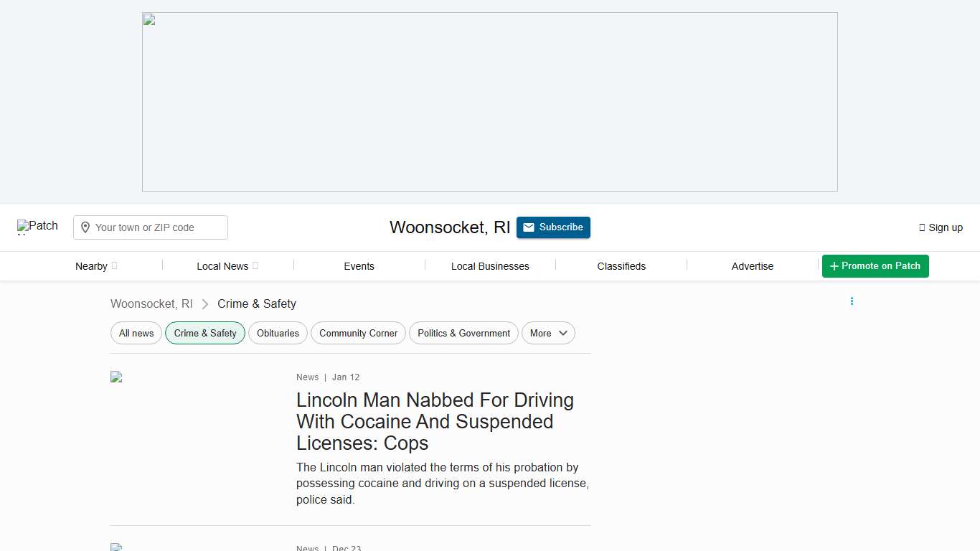Click the Patch logo
980x551 pixels.
pyautogui.click(x=37, y=227)
